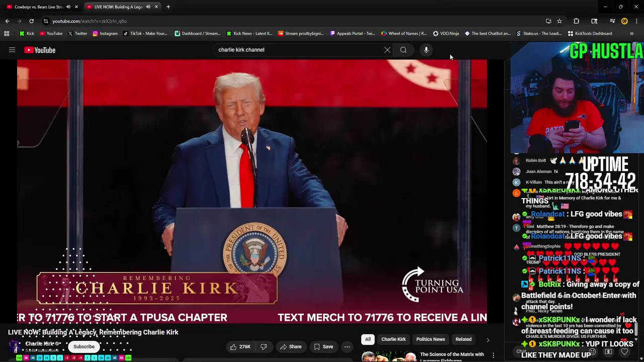
Task: Open the Dashboard / Stream... bookmark
Action: [197, 33]
